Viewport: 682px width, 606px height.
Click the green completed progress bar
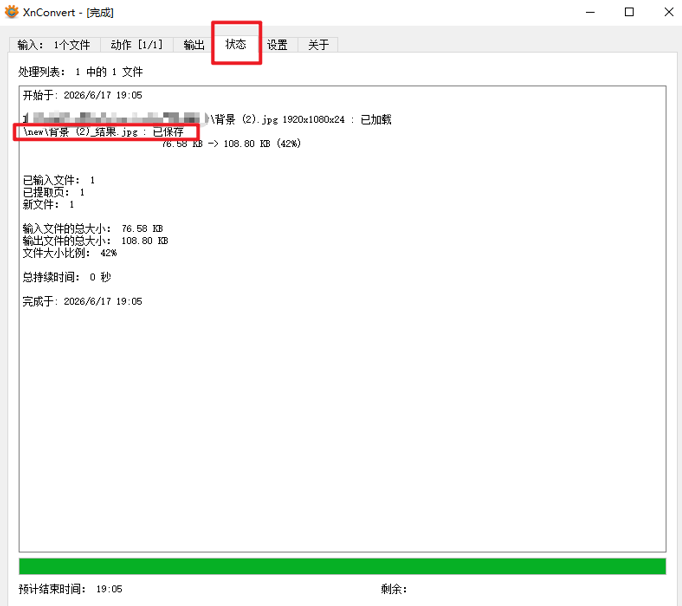click(x=342, y=566)
